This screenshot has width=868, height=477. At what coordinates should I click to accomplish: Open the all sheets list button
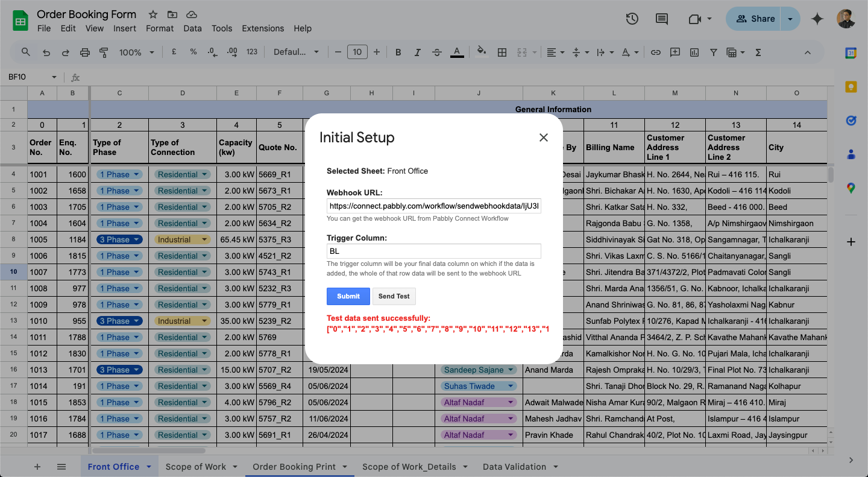click(x=61, y=467)
